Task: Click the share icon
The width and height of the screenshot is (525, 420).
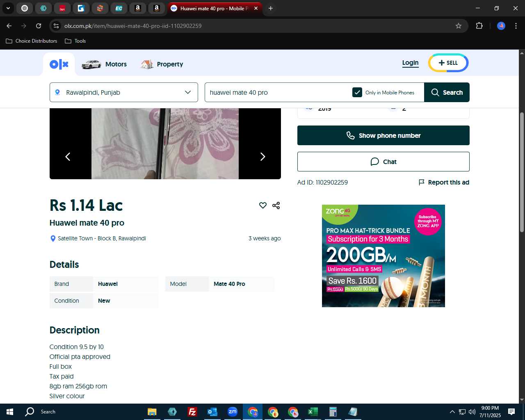Action: coord(276,205)
